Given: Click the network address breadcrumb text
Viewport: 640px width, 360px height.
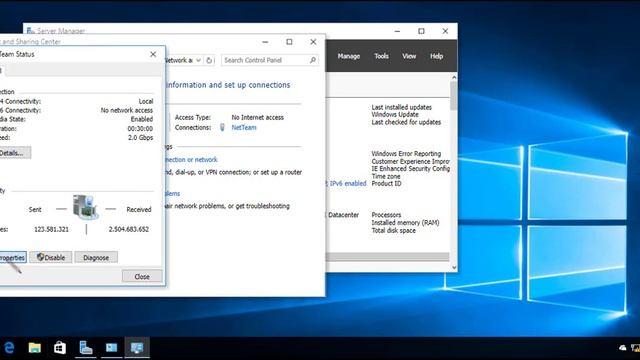Looking at the screenshot, I should point(178,60).
